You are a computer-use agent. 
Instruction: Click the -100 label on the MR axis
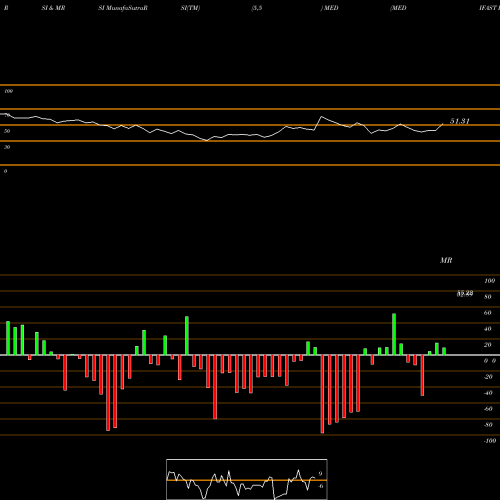pyautogui.click(x=490, y=441)
